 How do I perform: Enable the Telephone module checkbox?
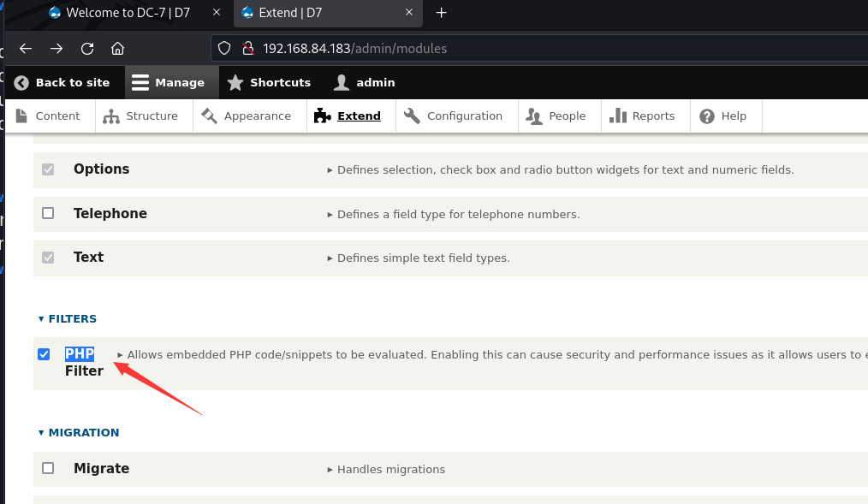click(x=48, y=214)
